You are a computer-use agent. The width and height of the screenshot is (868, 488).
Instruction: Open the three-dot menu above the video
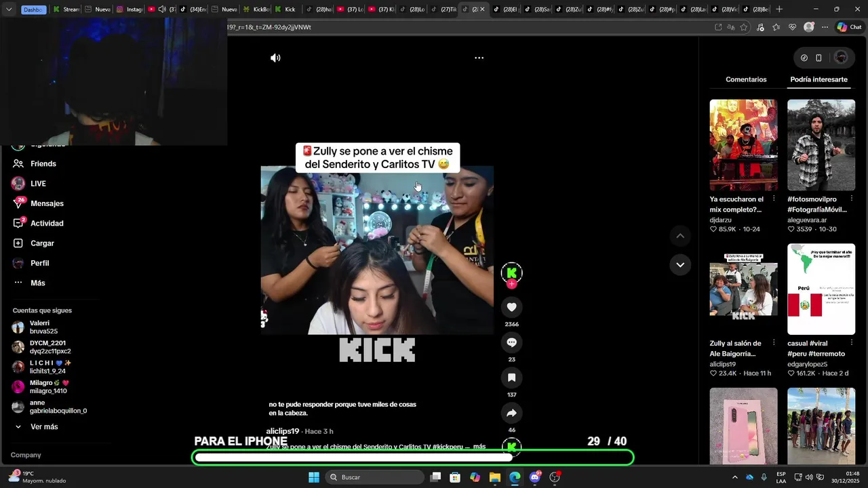[x=479, y=58]
